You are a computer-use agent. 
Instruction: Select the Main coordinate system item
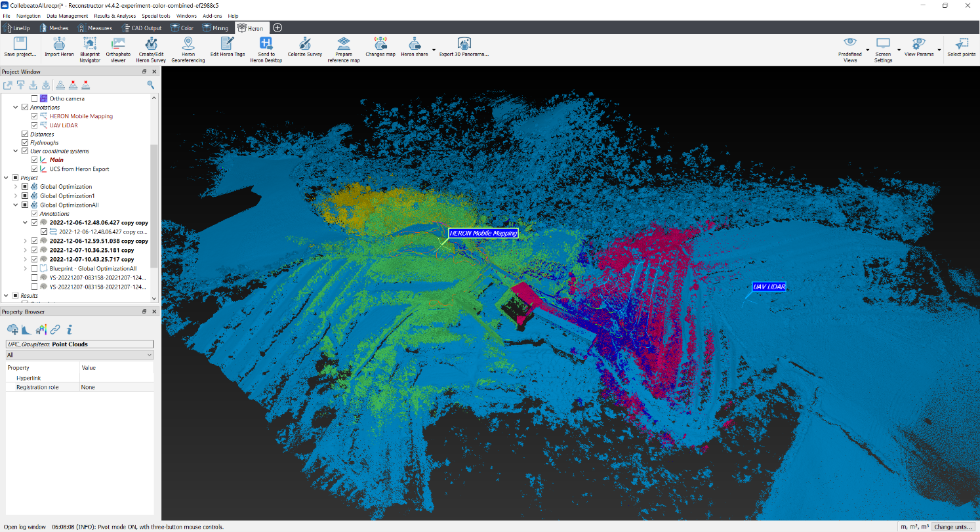56,160
